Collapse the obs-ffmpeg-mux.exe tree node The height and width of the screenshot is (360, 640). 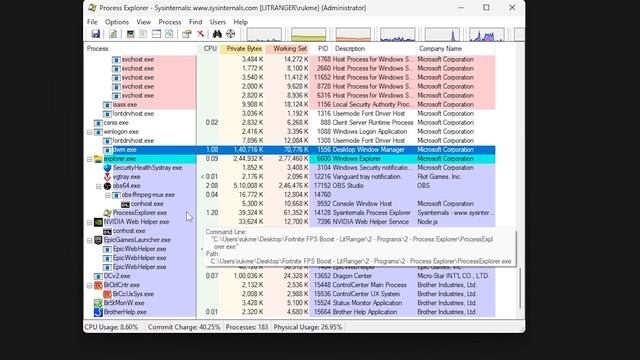point(107,195)
